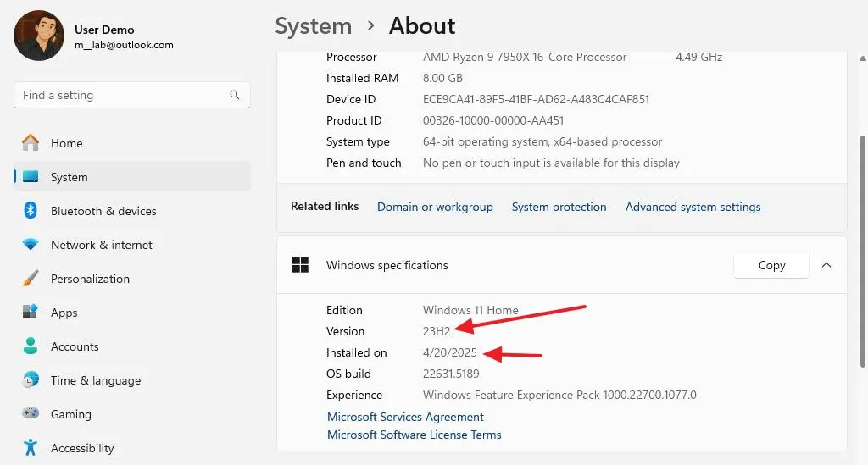Click the OS build 22631.5189 value

coord(451,374)
